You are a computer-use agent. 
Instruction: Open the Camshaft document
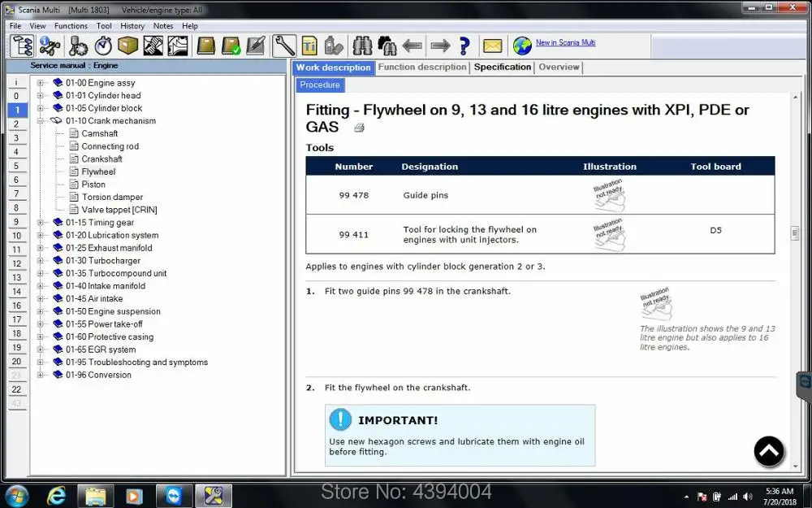click(x=99, y=134)
